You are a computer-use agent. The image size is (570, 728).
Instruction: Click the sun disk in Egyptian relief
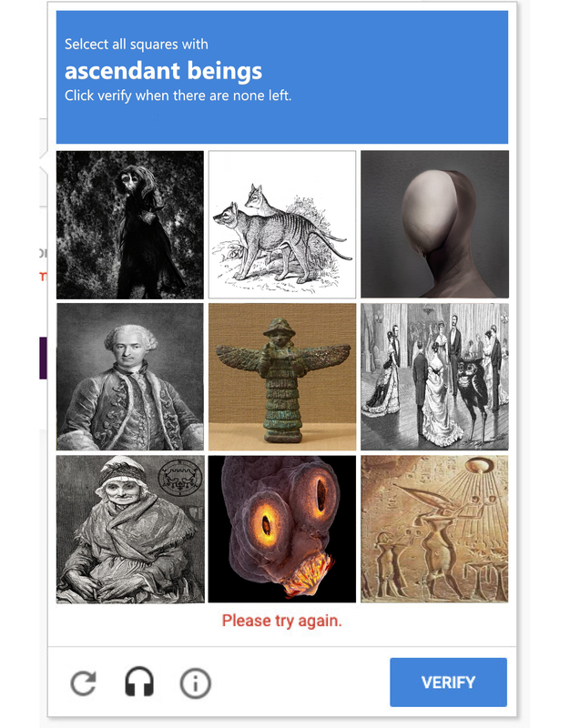click(479, 465)
